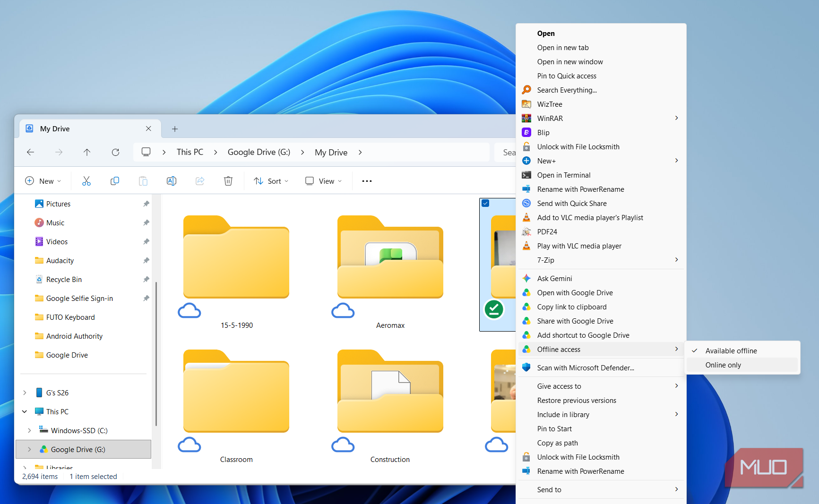Click cloud status icon under Aeromax folder
The image size is (819, 504).
click(x=343, y=311)
